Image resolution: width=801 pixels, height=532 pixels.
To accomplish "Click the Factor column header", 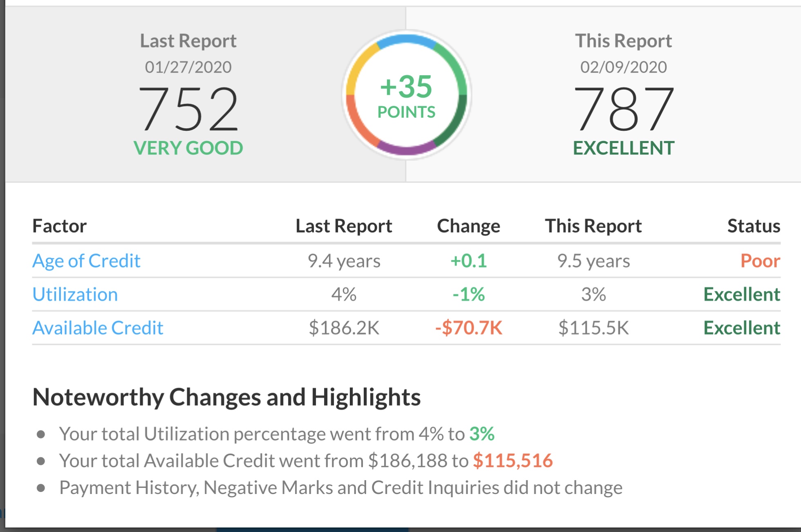I will tap(60, 226).
